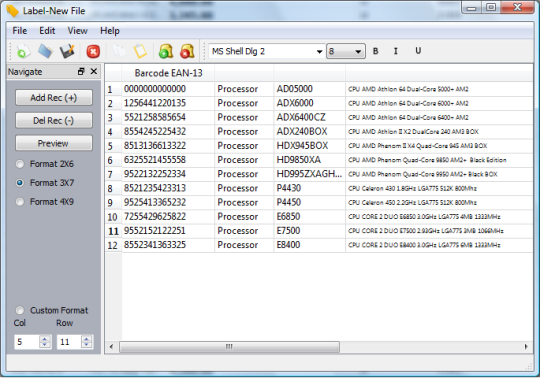Select barcode cell 1256441220135
The width and height of the screenshot is (540, 378).
(x=168, y=103)
